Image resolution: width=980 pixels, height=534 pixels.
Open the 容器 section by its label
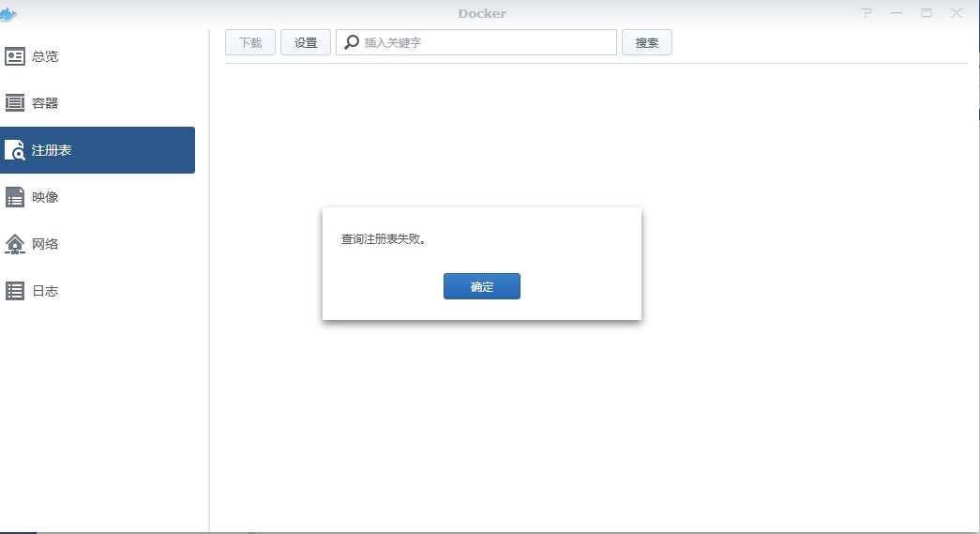(x=45, y=103)
